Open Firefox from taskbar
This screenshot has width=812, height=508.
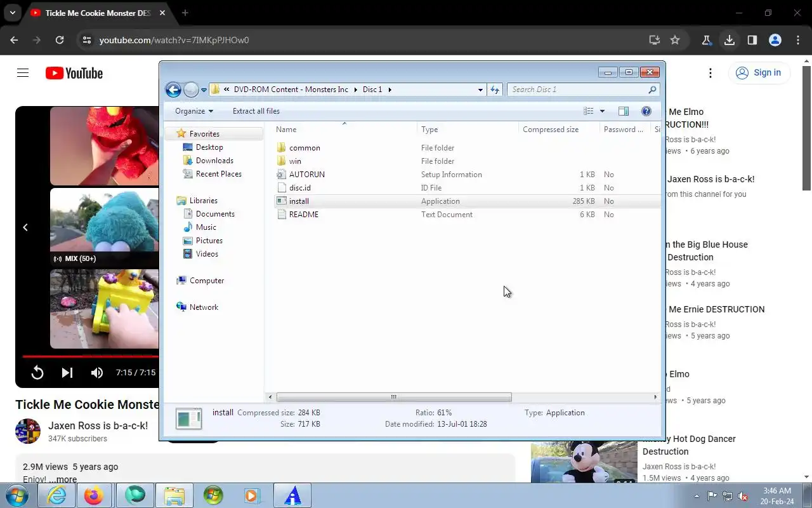[93, 495]
